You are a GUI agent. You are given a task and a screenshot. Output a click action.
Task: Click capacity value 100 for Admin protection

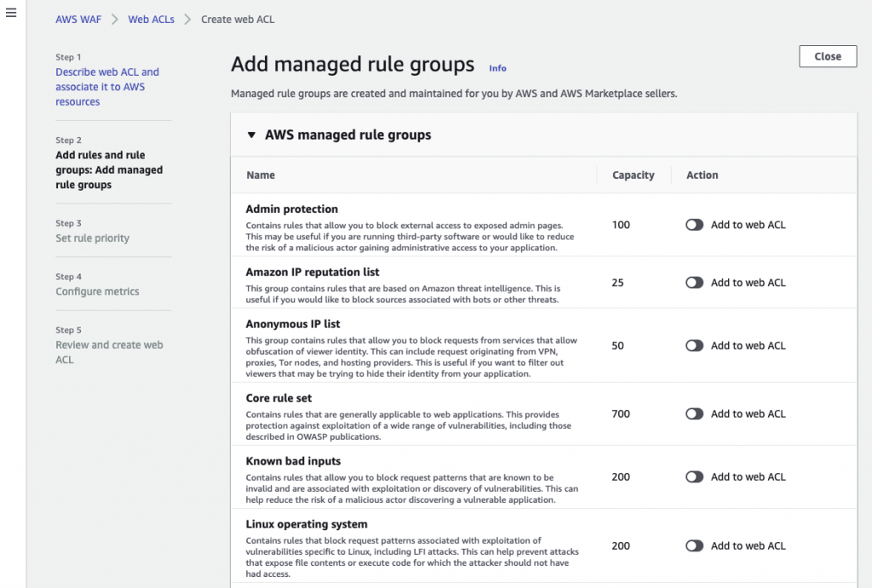[621, 225]
